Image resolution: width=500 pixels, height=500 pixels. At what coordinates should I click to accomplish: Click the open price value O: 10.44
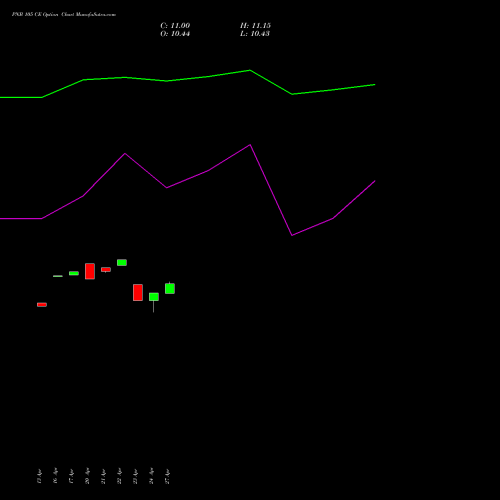click(175, 34)
